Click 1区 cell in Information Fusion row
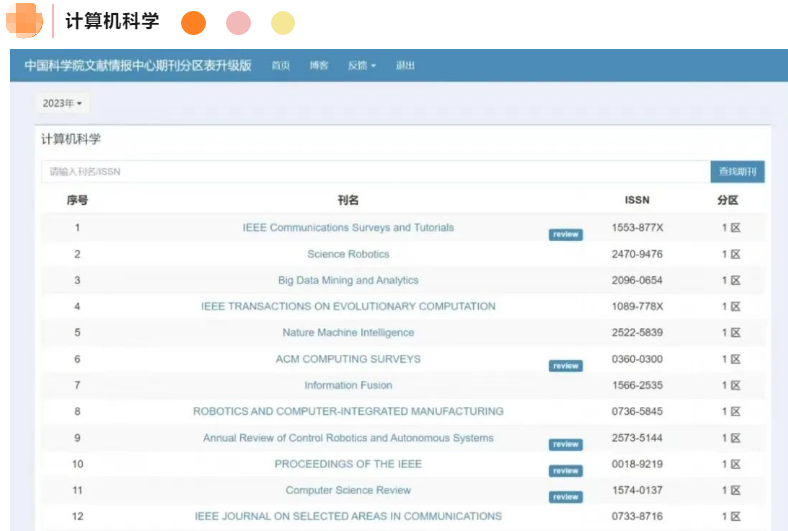The height and width of the screenshot is (531, 788). pyautogui.click(x=731, y=385)
